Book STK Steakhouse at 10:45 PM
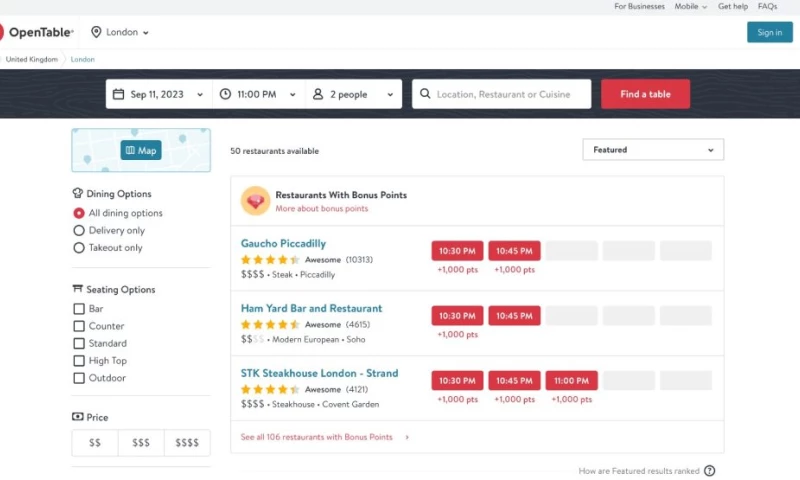 point(514,381)
